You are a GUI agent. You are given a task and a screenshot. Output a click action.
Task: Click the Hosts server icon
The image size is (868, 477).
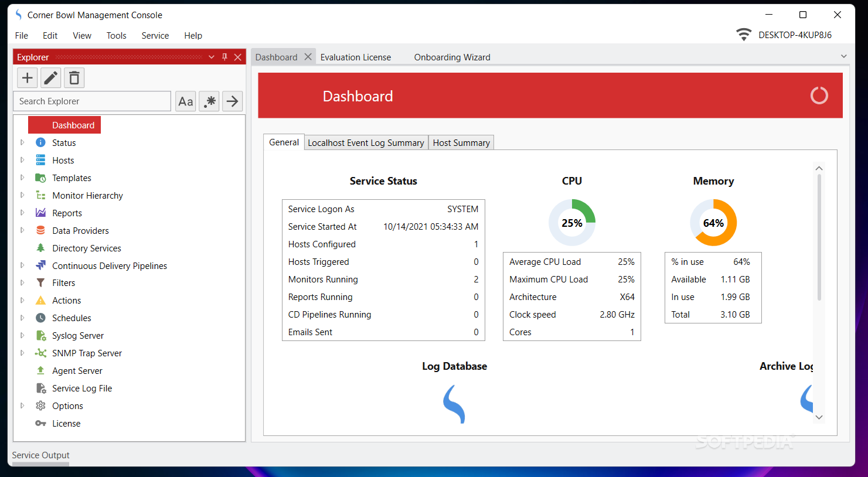click(40, 160)
